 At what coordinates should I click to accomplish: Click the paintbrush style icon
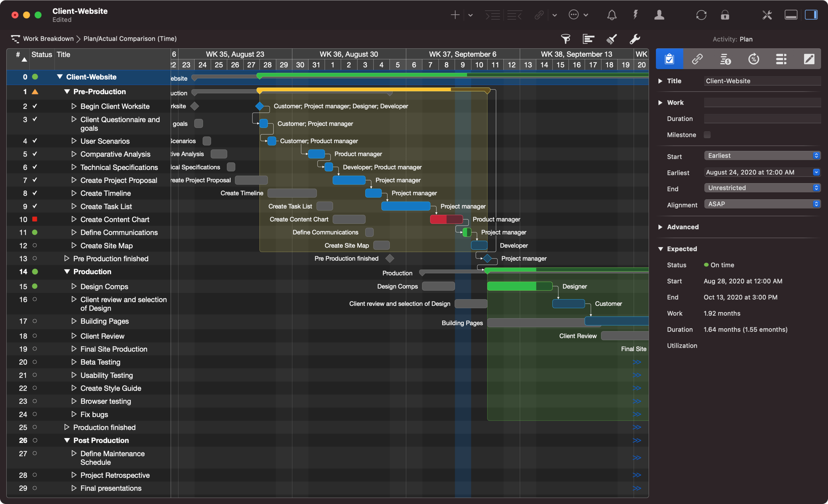point(611,39)
